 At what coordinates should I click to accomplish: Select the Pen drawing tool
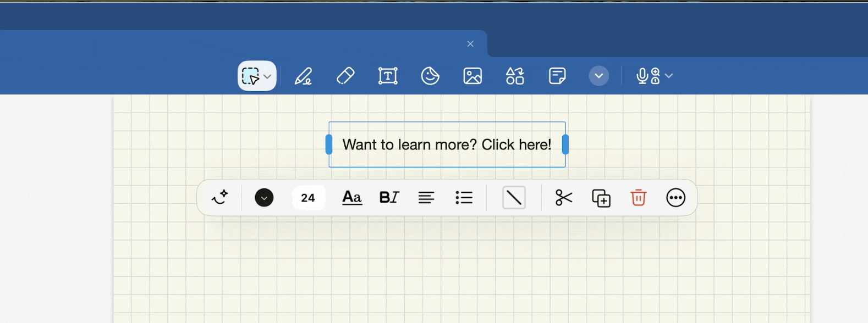point(303,76)
